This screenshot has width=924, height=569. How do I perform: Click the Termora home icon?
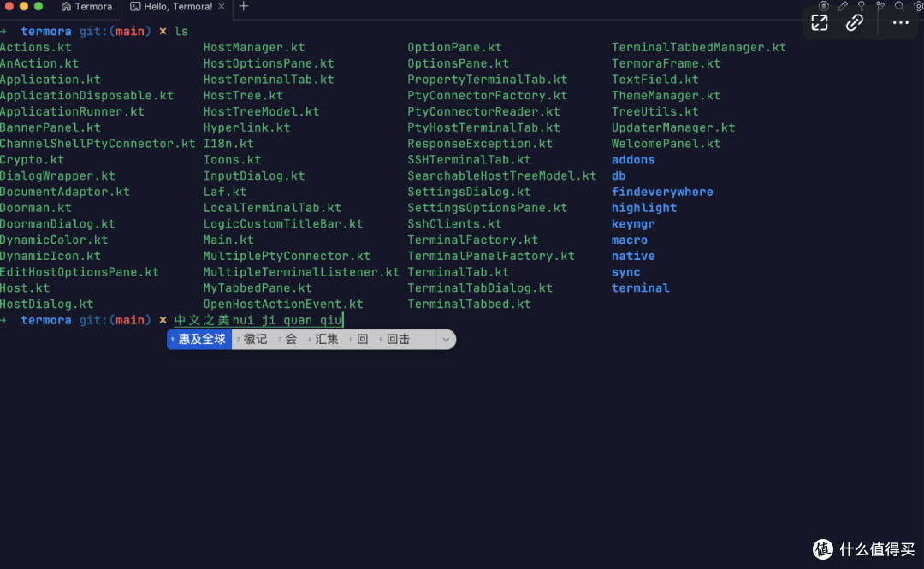[66, 7]
